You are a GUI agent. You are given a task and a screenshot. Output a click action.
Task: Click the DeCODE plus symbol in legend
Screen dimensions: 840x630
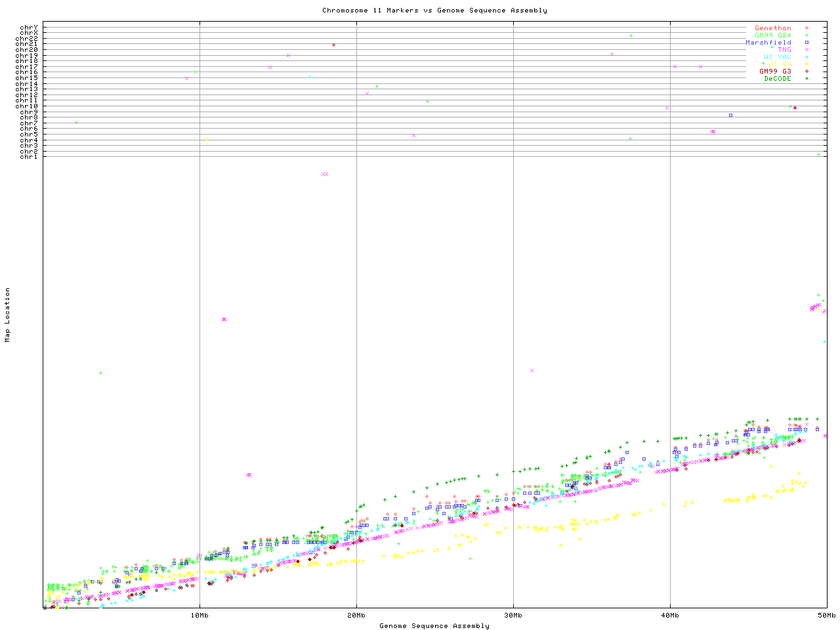(x=807, y=79)
